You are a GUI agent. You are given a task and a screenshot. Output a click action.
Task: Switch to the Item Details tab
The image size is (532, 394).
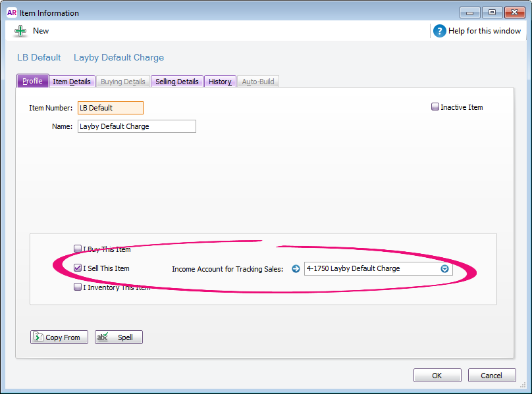click(72, 82)
